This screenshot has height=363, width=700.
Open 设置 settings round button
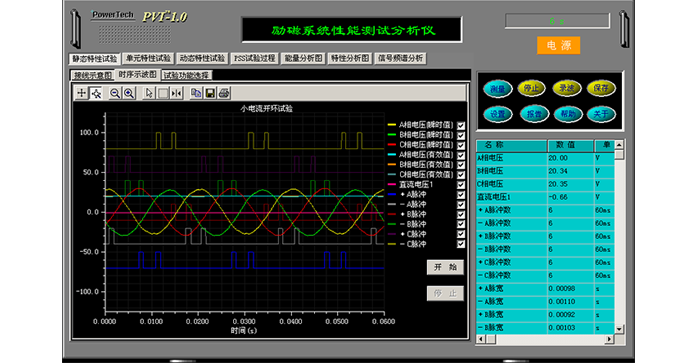click(x=497, y=114)
